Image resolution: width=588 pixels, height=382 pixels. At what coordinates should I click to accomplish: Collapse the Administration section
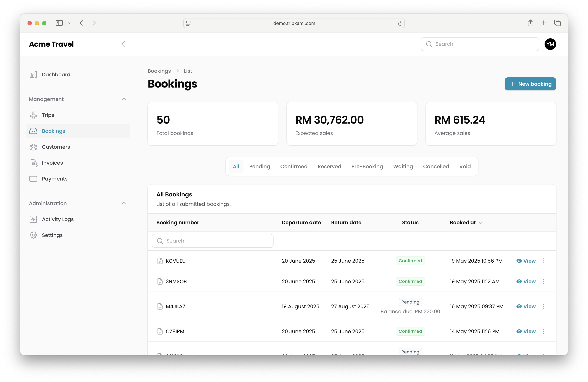[123, 203]
